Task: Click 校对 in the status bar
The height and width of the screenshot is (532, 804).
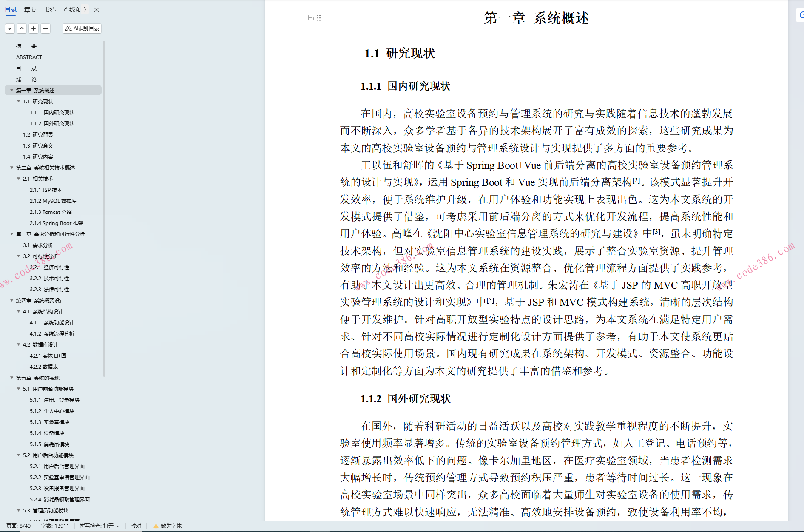Action: point(136,526)
